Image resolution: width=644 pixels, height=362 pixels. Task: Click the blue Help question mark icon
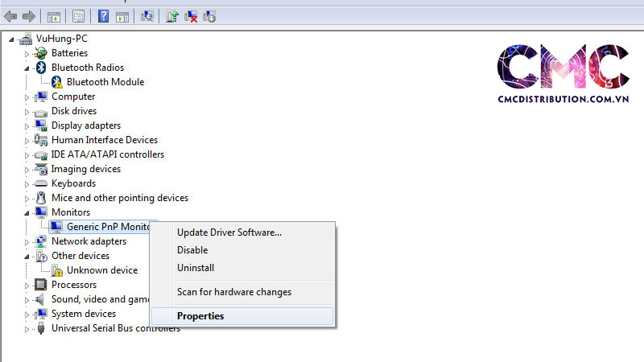point(103,16)
